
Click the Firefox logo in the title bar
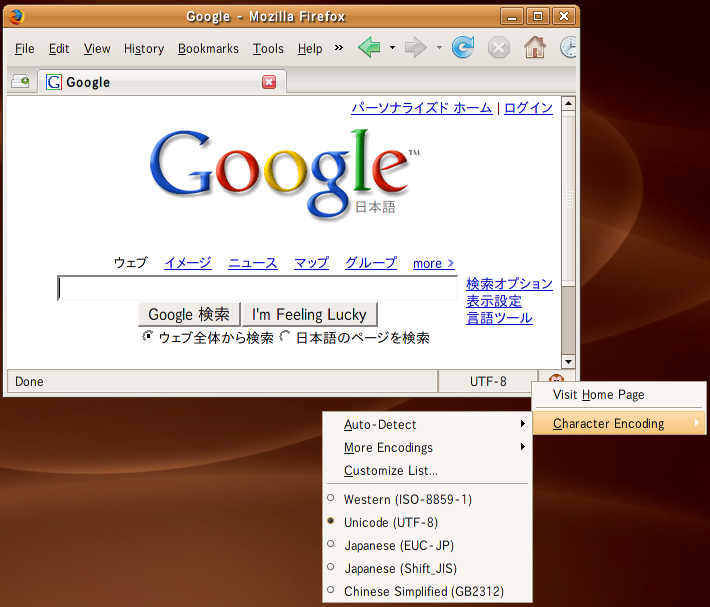(x=17, y=16)
